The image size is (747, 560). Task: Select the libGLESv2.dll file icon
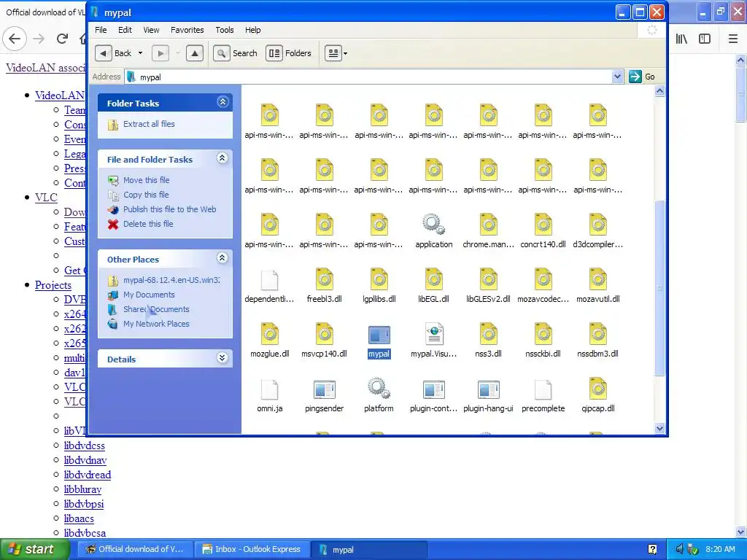point(488,279)
